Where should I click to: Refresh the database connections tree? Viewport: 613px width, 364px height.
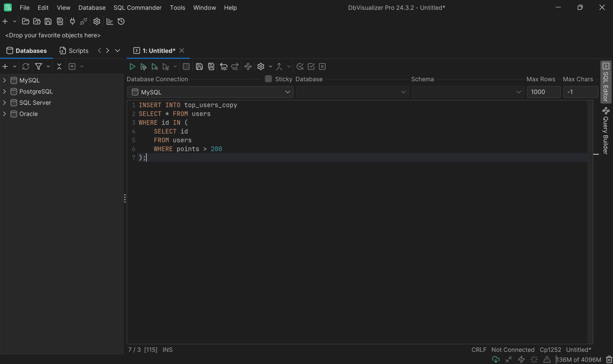[25, 66]
